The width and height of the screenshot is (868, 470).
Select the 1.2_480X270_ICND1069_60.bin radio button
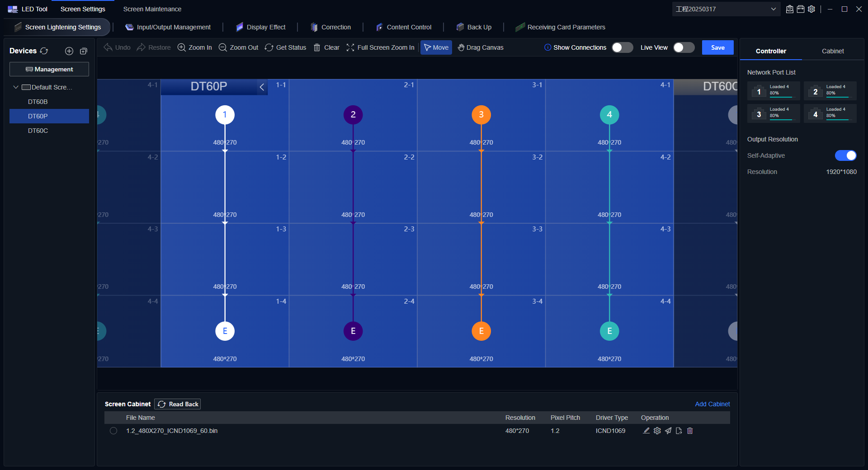coord(113,431)
